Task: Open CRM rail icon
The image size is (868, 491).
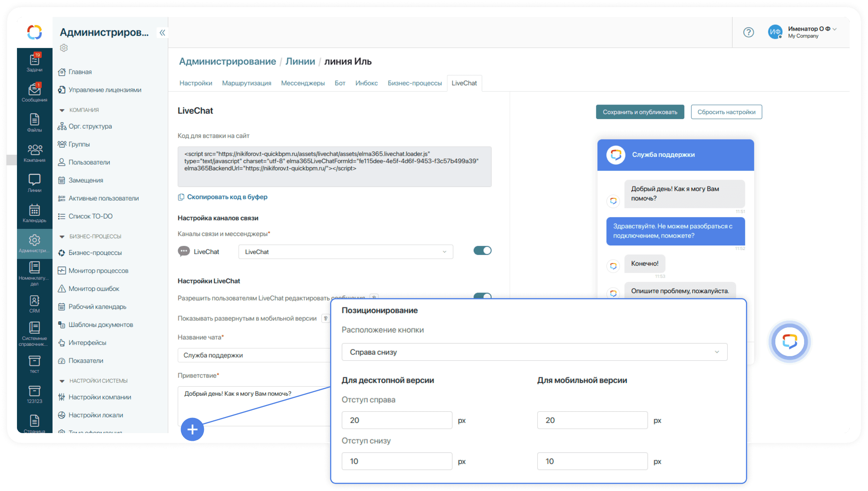Action: [35, 303]
